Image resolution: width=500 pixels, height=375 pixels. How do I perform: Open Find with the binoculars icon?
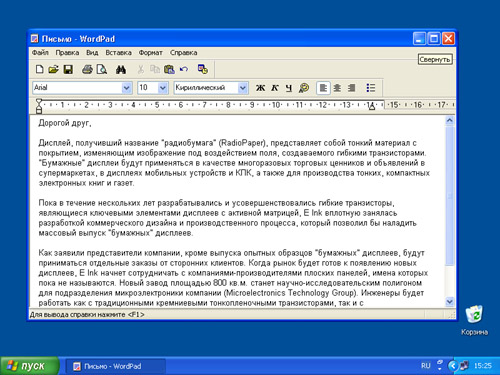coord(121,69)
